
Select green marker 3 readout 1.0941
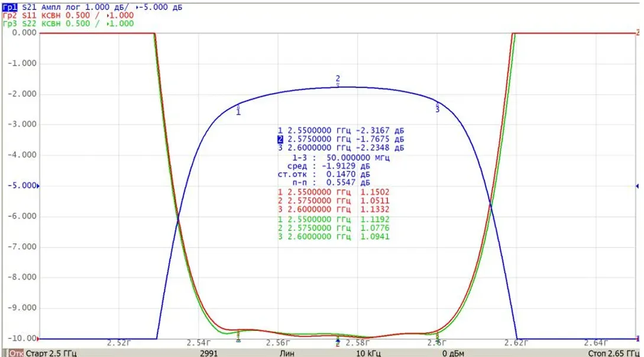[334, 237]
